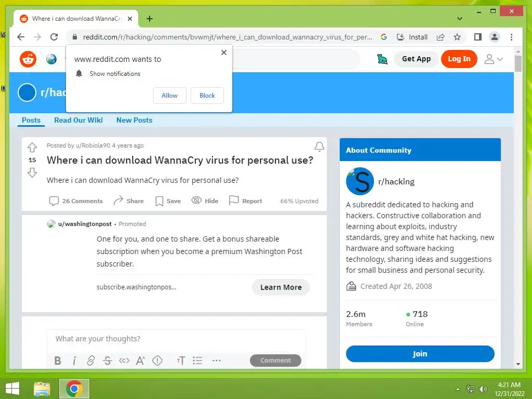Open network status in system tray

point(471,389)
